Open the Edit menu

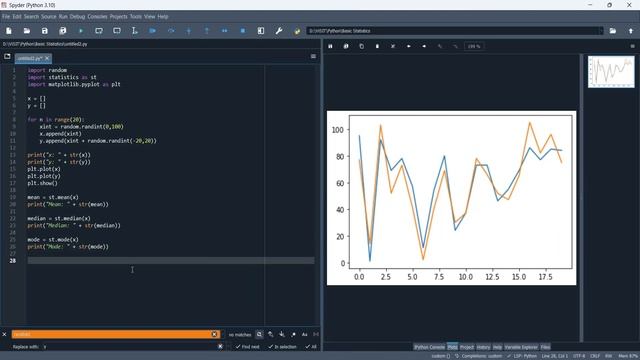[17, 17]
